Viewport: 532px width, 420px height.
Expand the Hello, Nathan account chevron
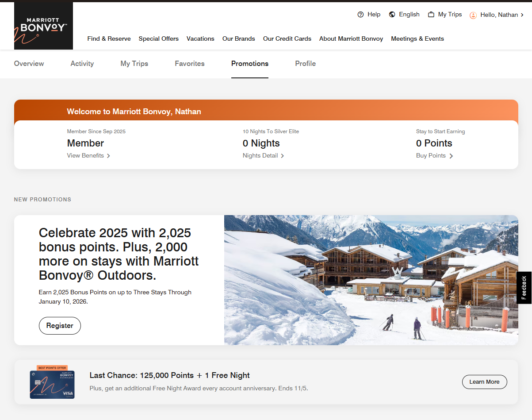click(522, 15)
